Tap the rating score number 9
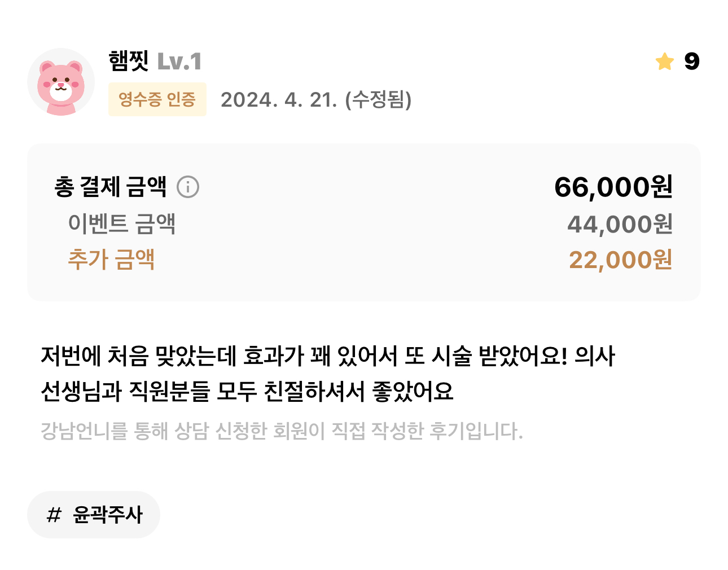Image resolution: width=728 pixels, height=570 pixels. 691,62
